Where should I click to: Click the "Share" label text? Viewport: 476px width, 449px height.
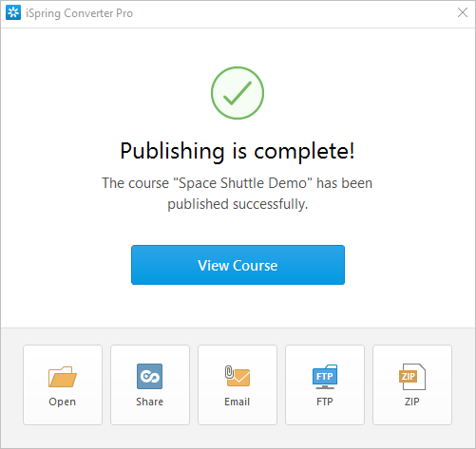pyautogui.click(x=150, y=402)
